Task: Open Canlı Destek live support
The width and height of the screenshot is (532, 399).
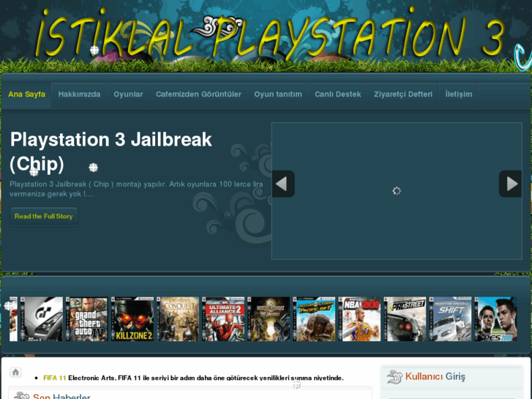Action: pyautogui.click(x=337, y=94)
